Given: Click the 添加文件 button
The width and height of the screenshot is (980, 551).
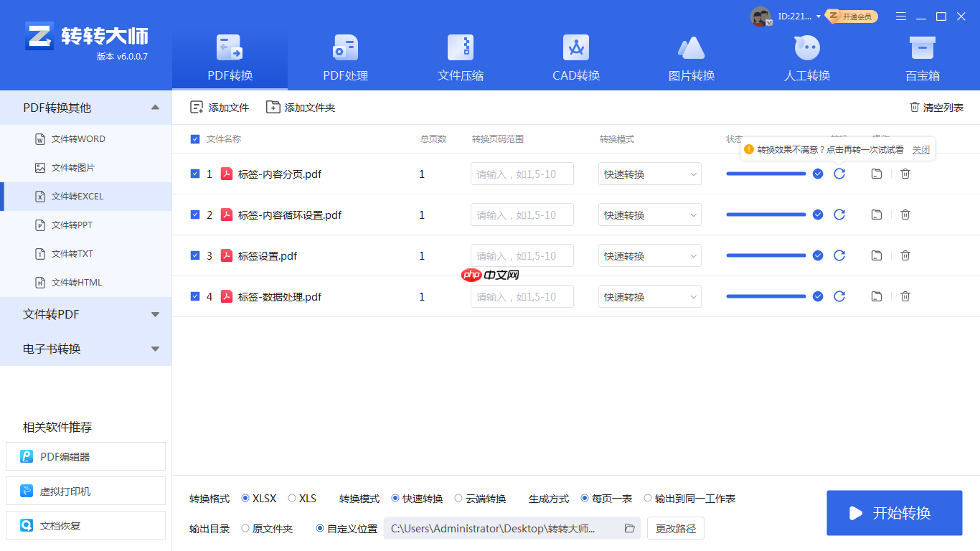Looking at the screenshot, I should [x=220, y=108].
